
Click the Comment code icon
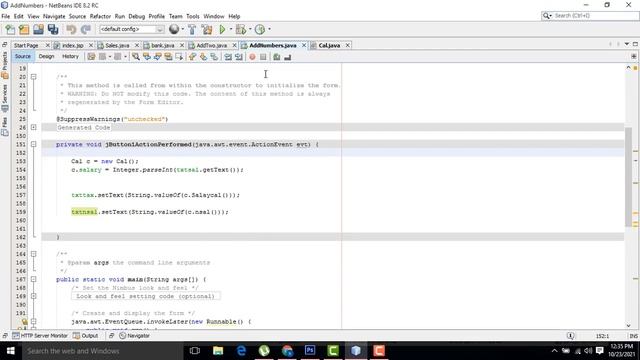click(277, 57)
